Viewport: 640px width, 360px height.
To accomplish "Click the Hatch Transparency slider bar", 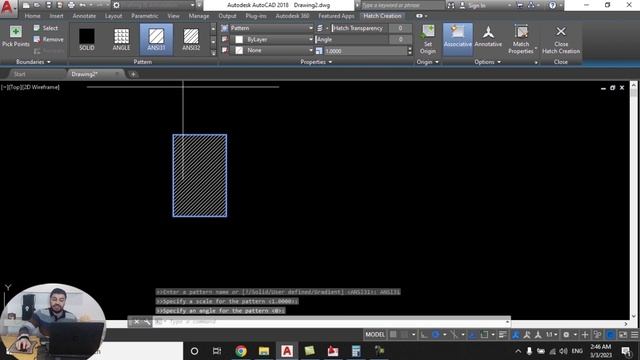I will (x=359, y=28).
